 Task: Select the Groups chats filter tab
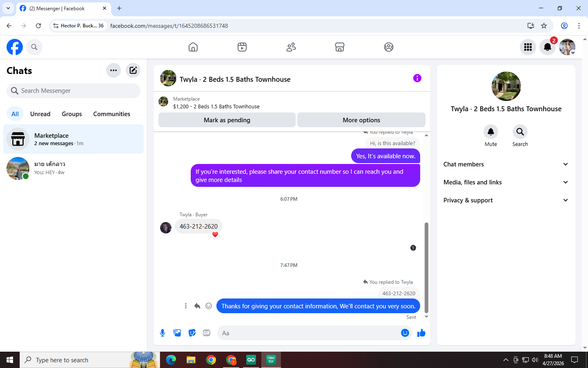[x=72, y=114]
